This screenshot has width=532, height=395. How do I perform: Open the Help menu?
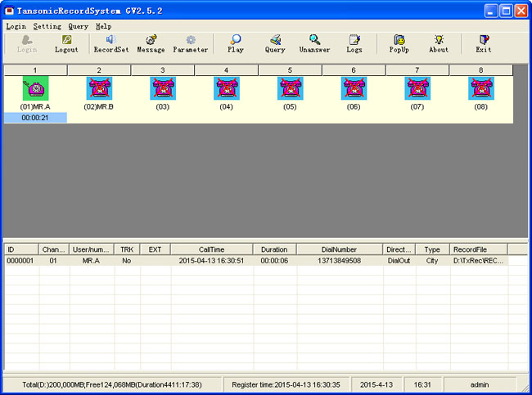coord(103,26)
